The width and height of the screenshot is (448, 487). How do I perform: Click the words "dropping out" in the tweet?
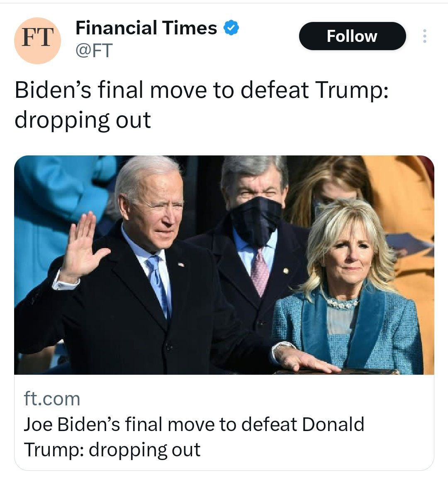(x=83, y=120)
